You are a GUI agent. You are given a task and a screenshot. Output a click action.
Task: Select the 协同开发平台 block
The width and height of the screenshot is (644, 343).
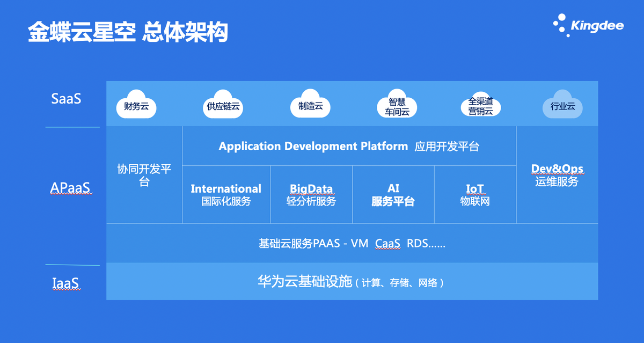pos(144,175)
